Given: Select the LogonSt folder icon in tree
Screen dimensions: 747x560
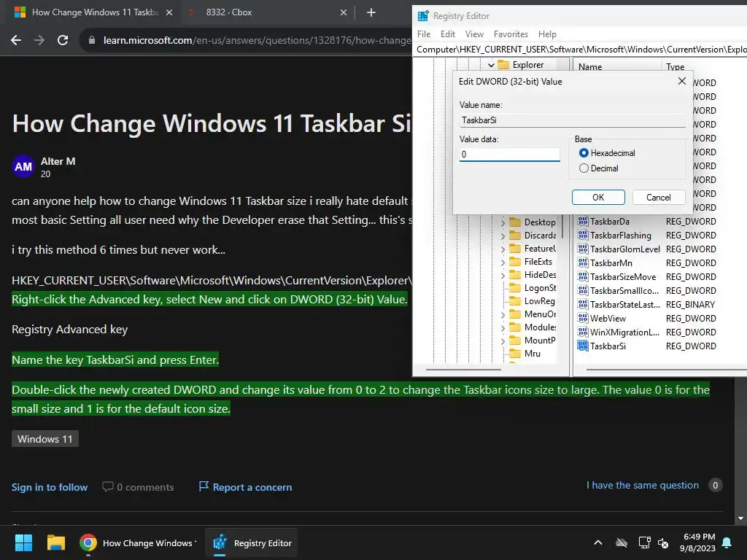Looking at the screenshot, I should (x=515, y=287).
